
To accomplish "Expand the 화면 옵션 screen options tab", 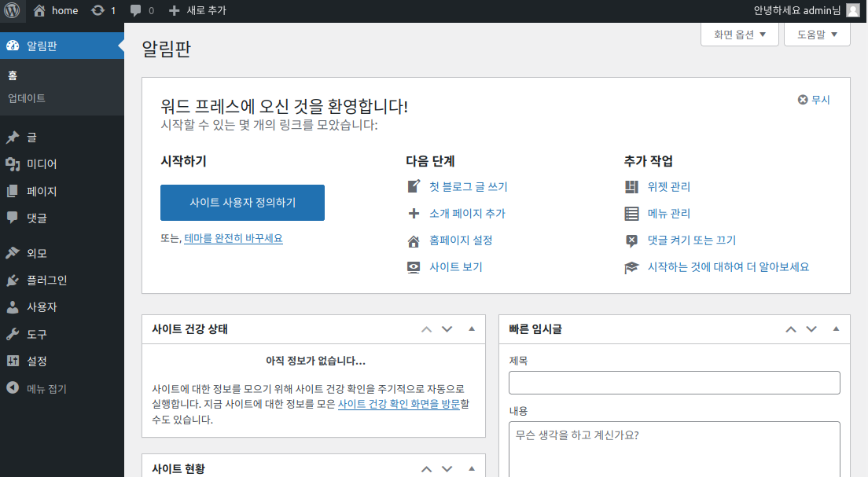I will point(740,35).
